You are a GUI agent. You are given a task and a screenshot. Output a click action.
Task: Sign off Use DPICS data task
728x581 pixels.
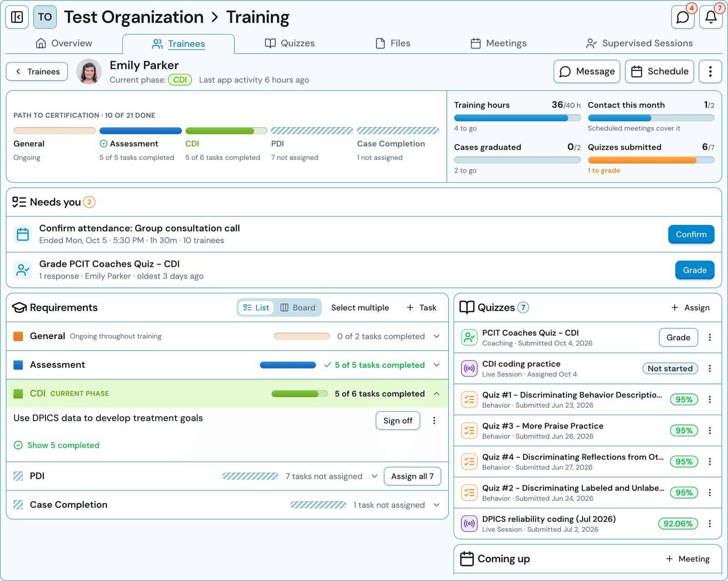pos(398,421)
